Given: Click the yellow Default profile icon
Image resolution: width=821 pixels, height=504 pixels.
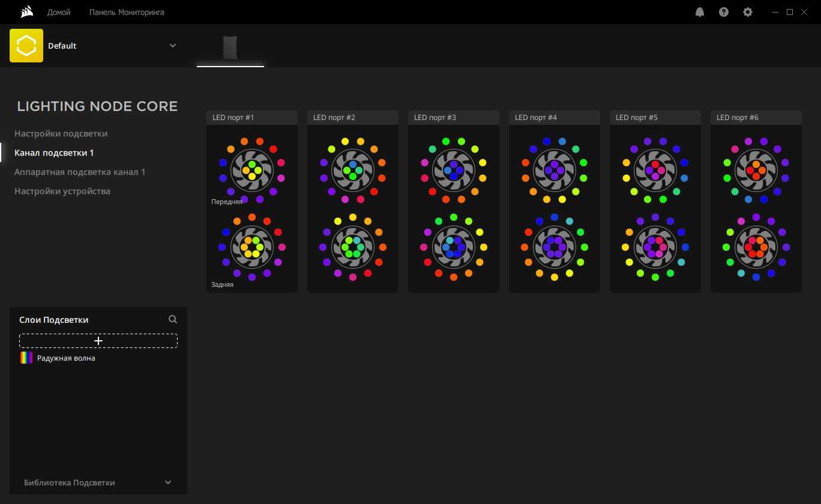Looking at the screenshot, I should pyautogui.click(x=26, y=46).
